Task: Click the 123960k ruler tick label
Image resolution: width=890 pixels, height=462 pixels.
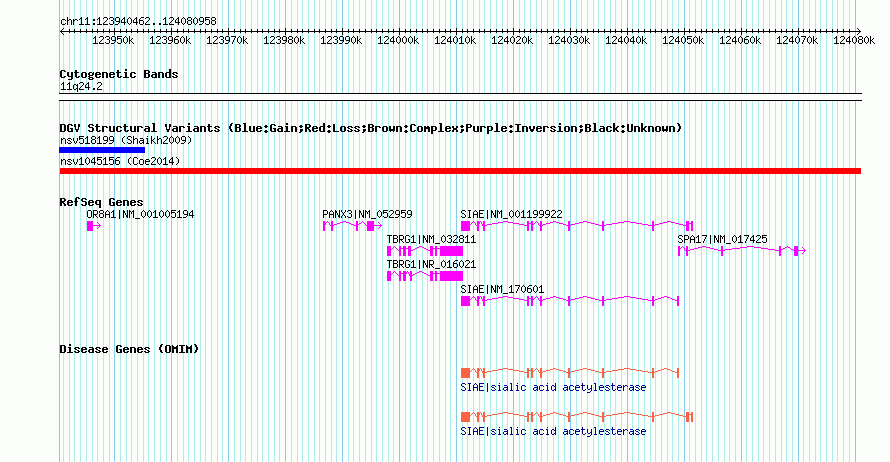Action: [170, 41]
